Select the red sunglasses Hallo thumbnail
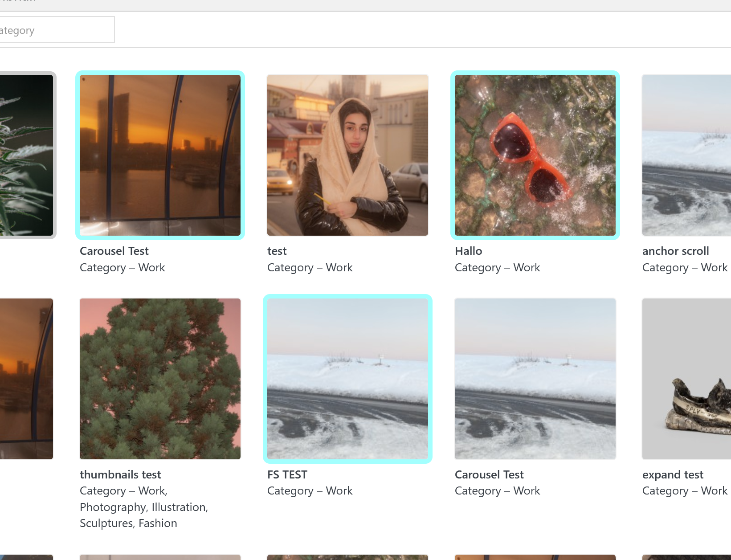 535,155
